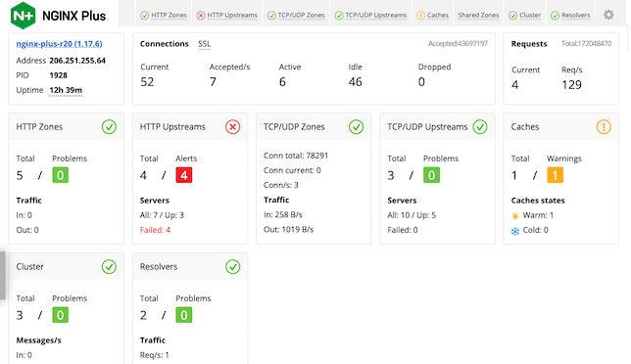The height and width of the screenshot is (364, 631).
Task: Click the Accepted:43697197 counter
Action: (458, 43)
